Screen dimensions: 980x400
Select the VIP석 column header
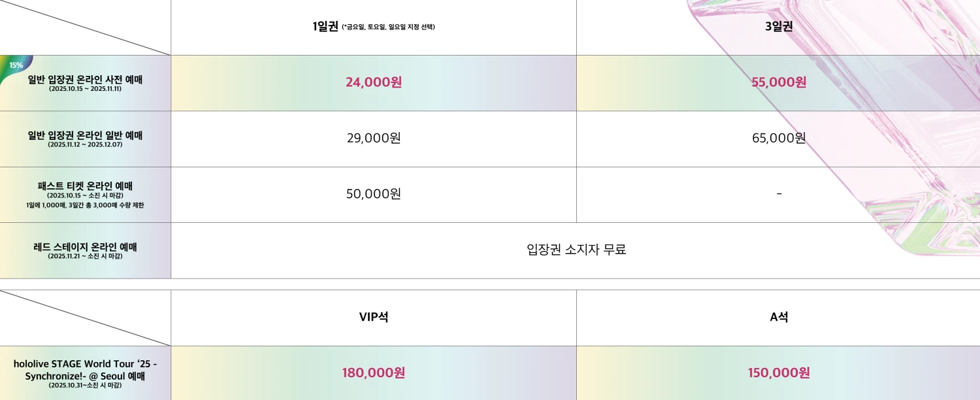374,318
